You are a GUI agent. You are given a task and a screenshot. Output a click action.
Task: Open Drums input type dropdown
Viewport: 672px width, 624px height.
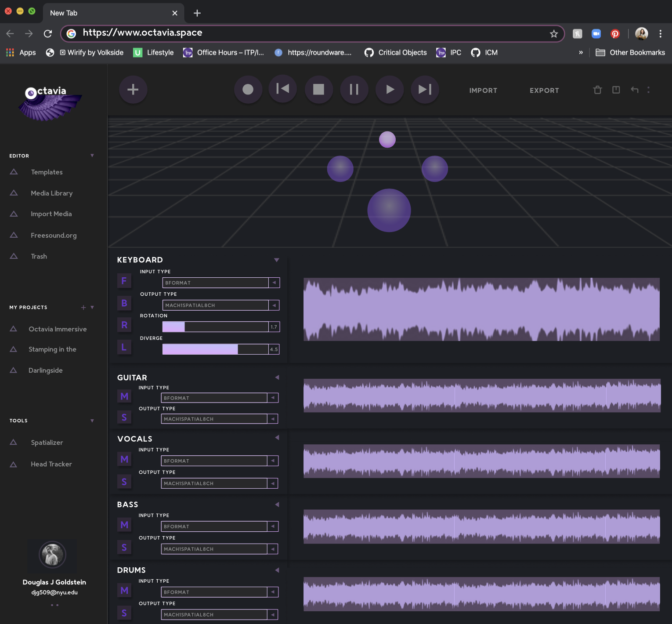(x=220, y=592)
